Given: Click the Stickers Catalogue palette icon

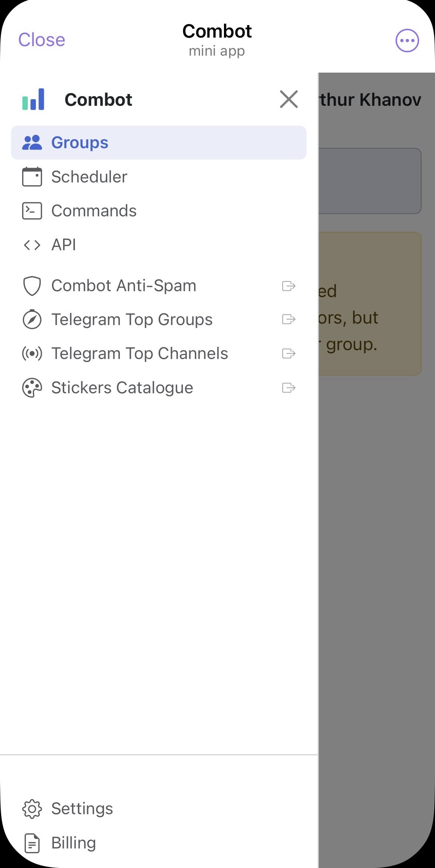Looking at the screenshot, I should point(32,388).
